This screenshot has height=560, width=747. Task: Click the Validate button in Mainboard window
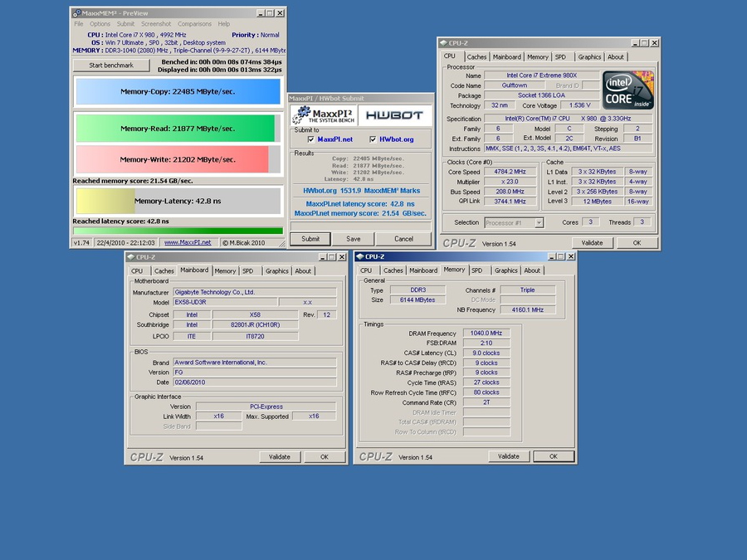[x=280, y=456]
